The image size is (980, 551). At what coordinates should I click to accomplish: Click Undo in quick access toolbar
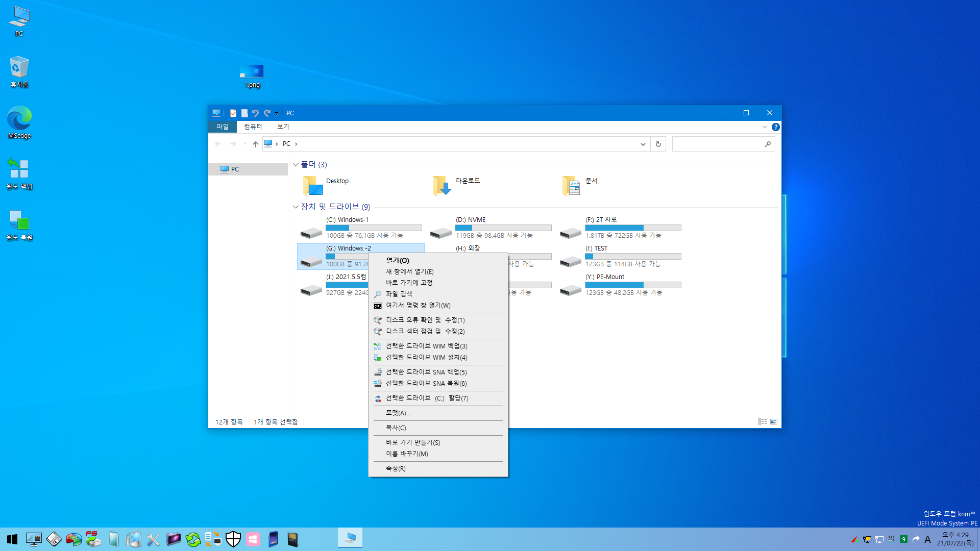pyautogui.click(x=255, y=113)
